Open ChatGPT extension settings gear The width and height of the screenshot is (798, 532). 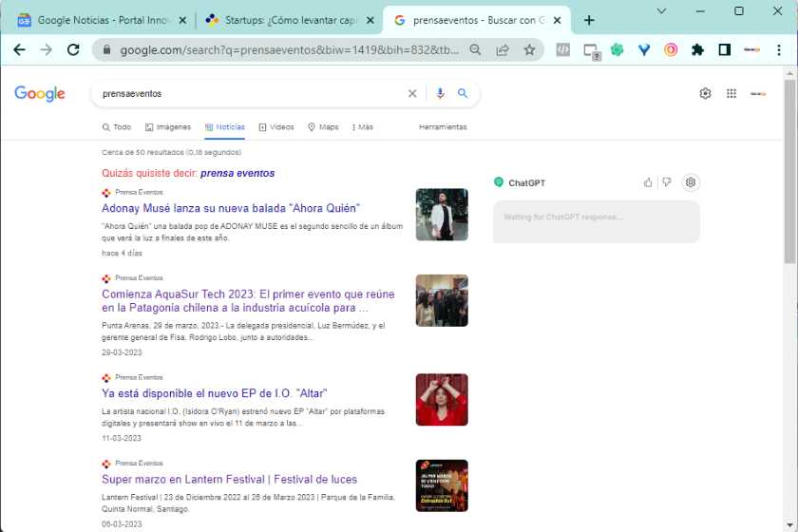[691, 182]
